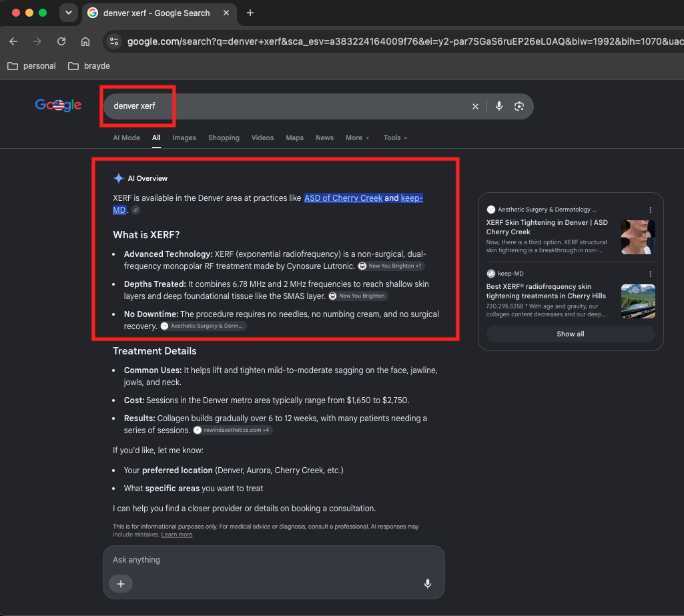Open options for Aesthetic Surgery & Dermatology card
684x616 pixels.
(x=651, y=210)
